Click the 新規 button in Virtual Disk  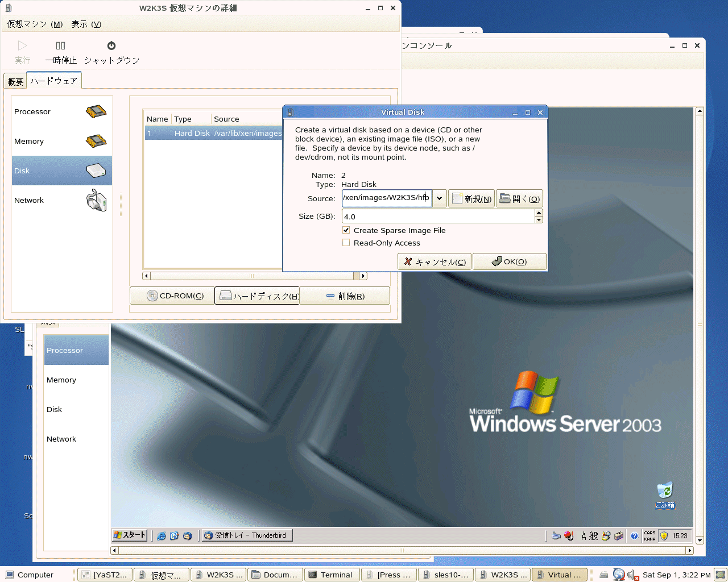tap(471, 198)
